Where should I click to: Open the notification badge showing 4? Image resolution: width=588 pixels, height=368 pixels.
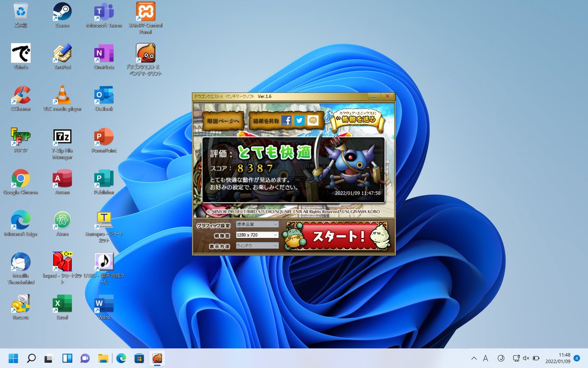pyautogui.click(x=577, y=358)
